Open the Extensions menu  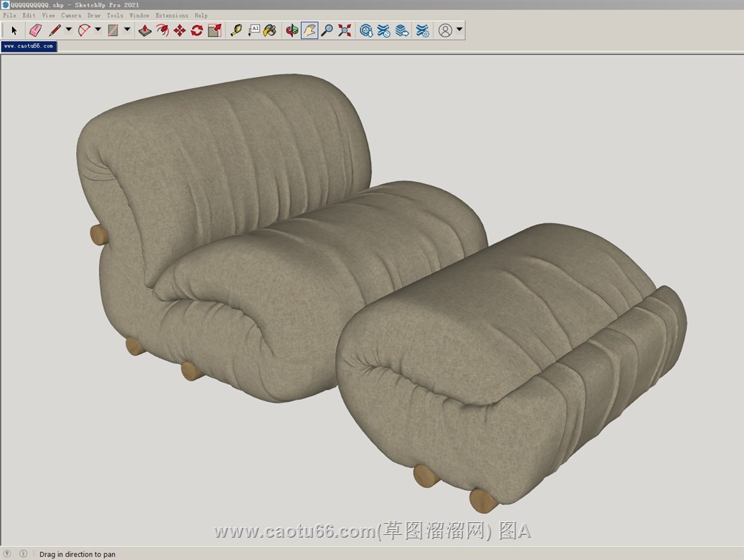pos(171,15)
